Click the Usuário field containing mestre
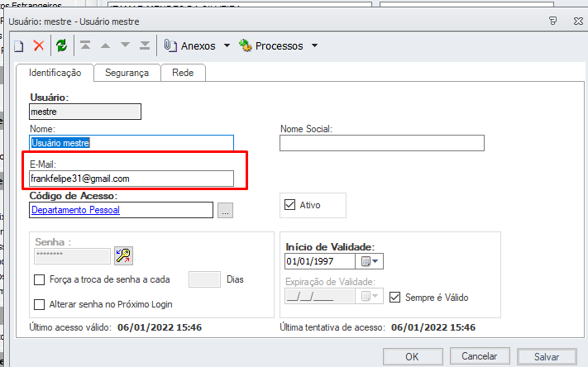 [85, 112]
